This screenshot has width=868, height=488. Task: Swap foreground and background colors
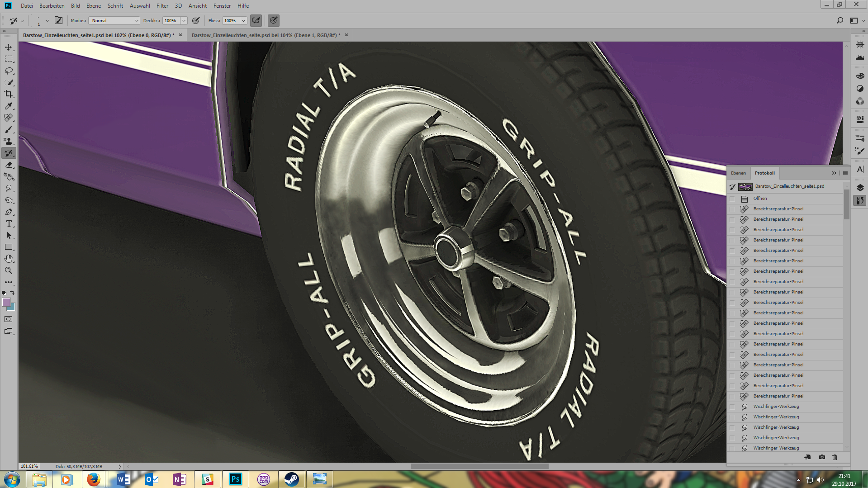12,293
